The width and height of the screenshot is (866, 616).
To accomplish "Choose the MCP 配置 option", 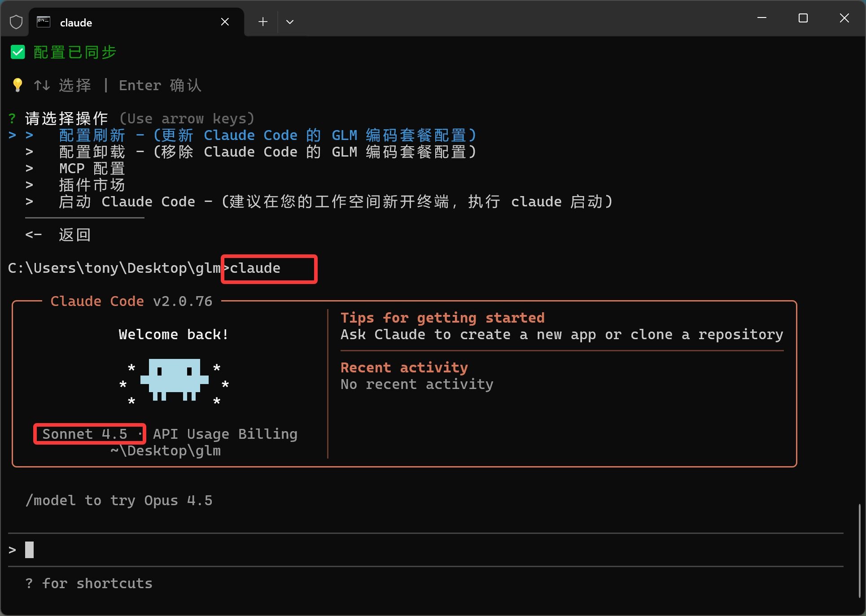I will tap(92, 169).
